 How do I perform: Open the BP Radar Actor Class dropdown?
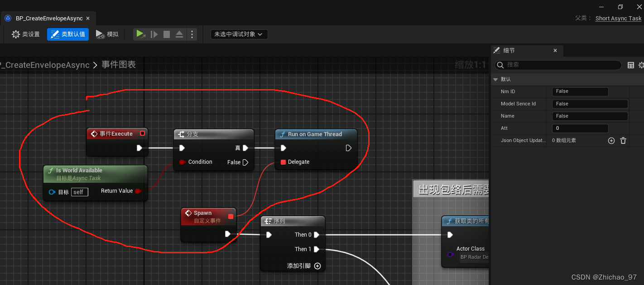pos(474,257)
